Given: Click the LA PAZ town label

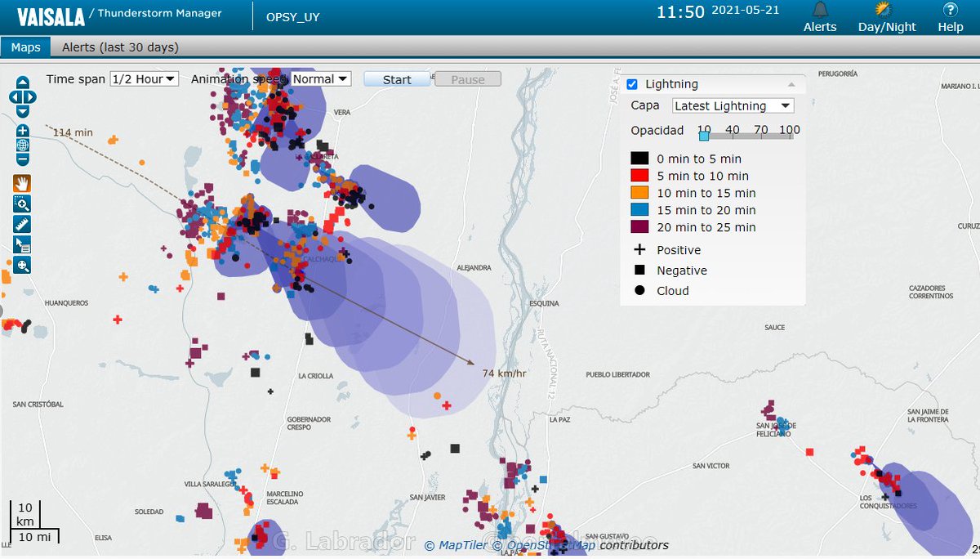Looking at the screenshot, I should point(559,420).
